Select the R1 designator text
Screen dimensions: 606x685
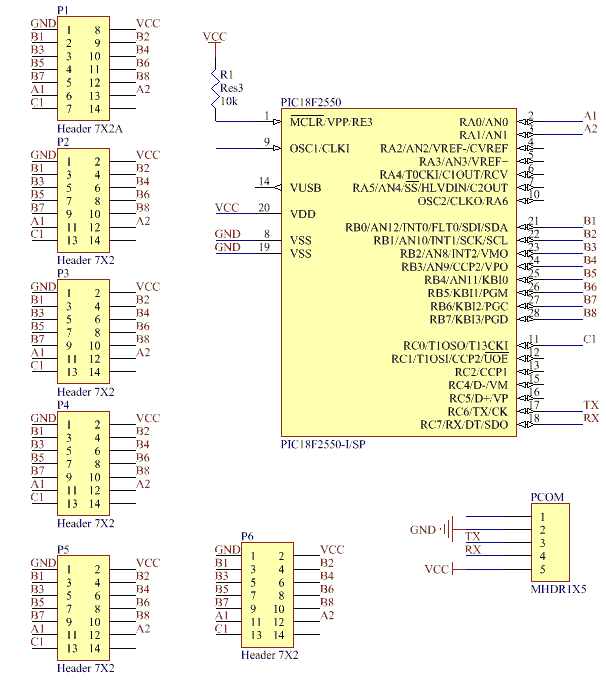tap(226, 75)
